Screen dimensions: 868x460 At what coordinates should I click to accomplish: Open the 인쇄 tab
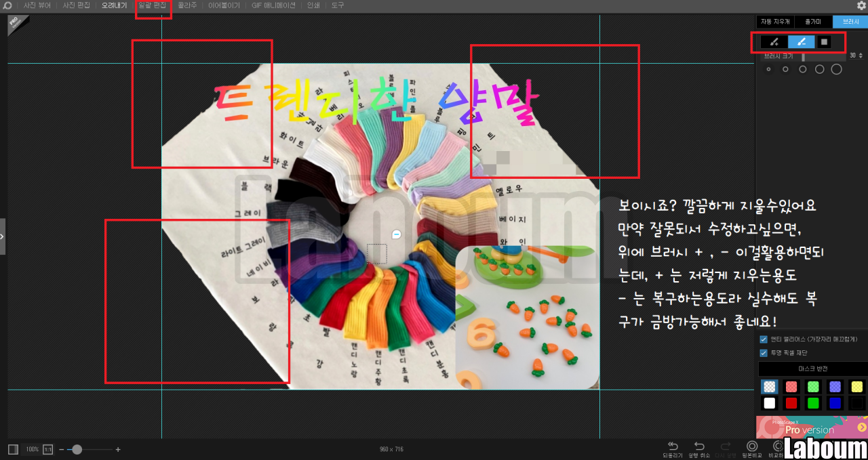point(313,5)
